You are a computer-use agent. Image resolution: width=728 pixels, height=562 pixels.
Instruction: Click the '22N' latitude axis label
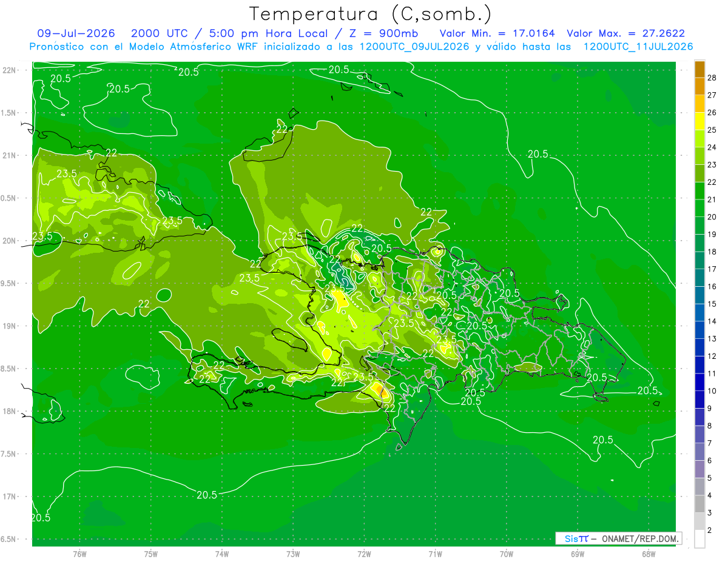point(9,70)
